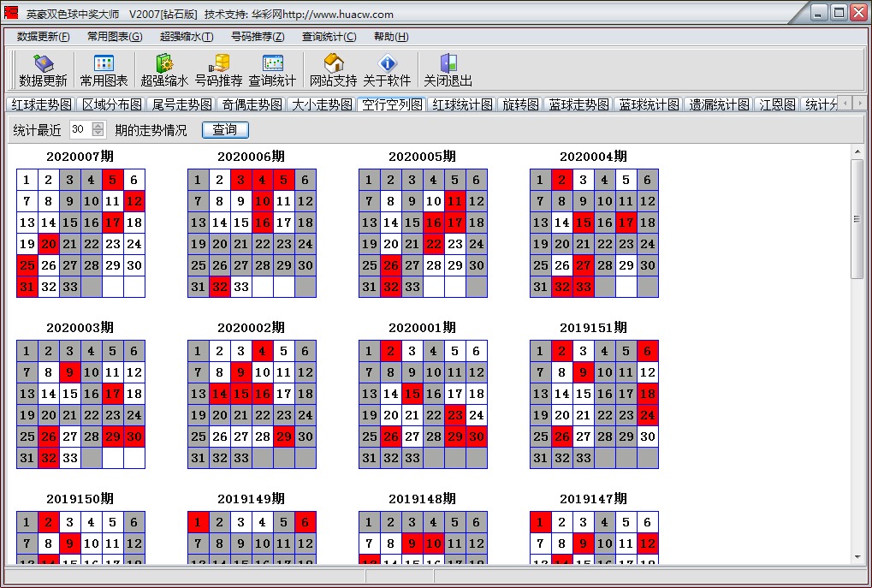Switch to the 红球走势图 tab
The image size is (872, 588).
point(40,104)
